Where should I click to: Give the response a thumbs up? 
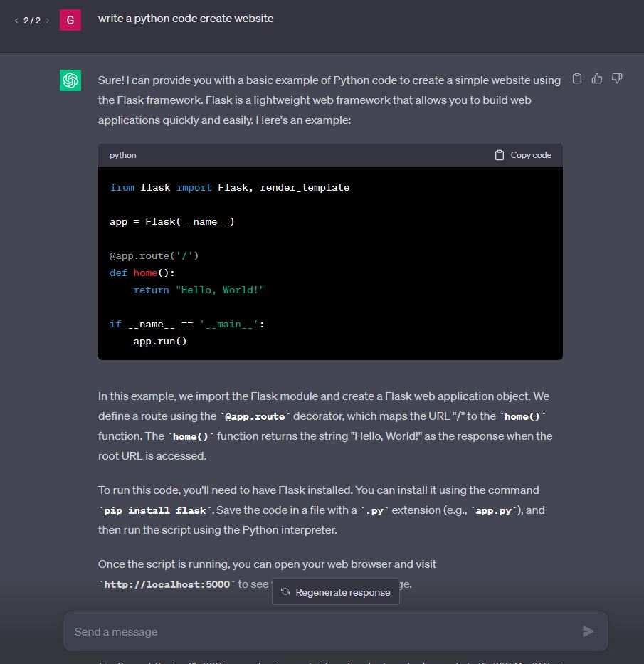(597, 78)
